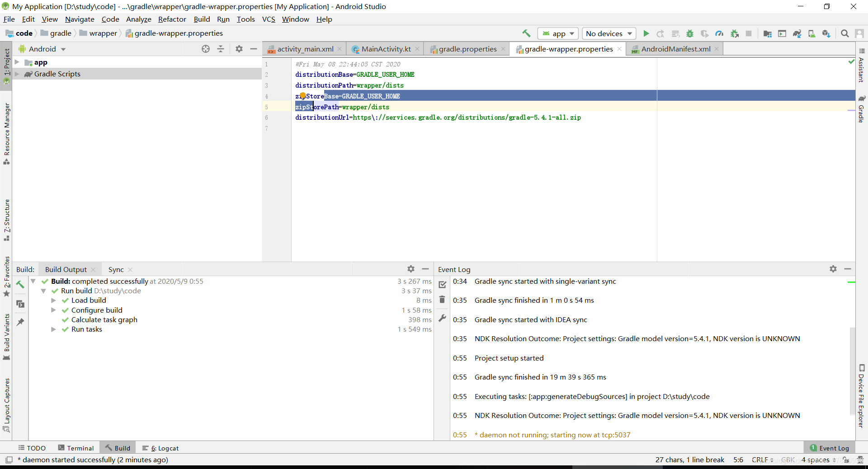Click the Stop square button in the toolbar

point(749,33)
